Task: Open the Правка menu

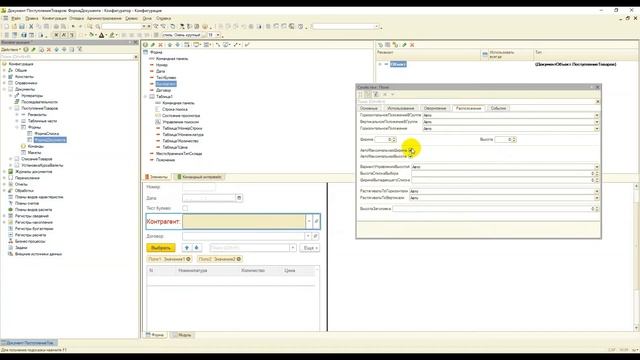Action: click(x=31, y=18)
